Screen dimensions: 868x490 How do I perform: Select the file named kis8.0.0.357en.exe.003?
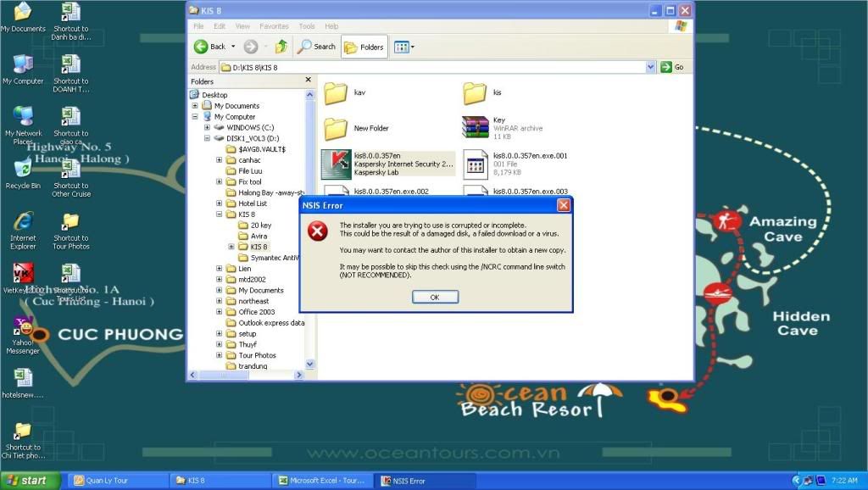pos(531,192)
